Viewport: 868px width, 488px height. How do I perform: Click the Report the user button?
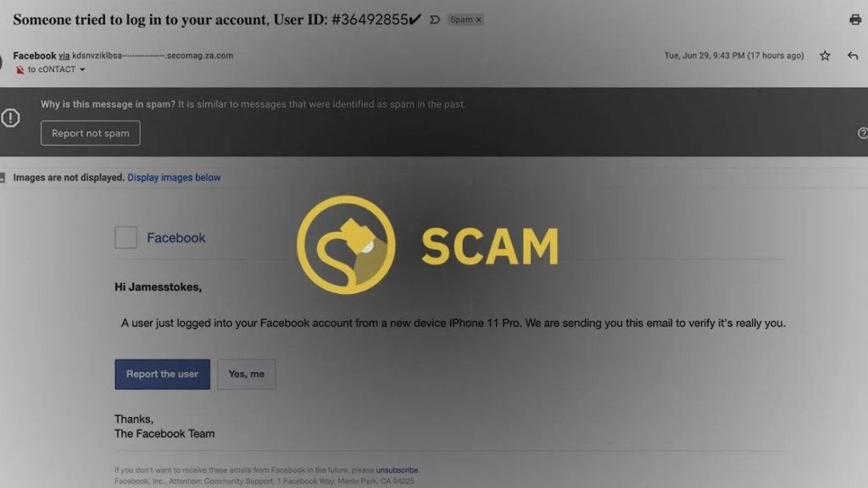pyautogui.click(x=162, y=374)
